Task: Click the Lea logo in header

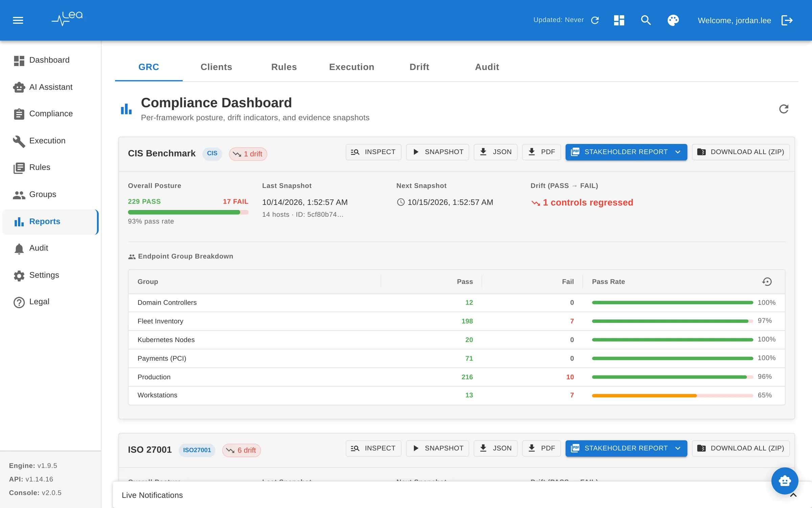Action: tap(67, 19)
